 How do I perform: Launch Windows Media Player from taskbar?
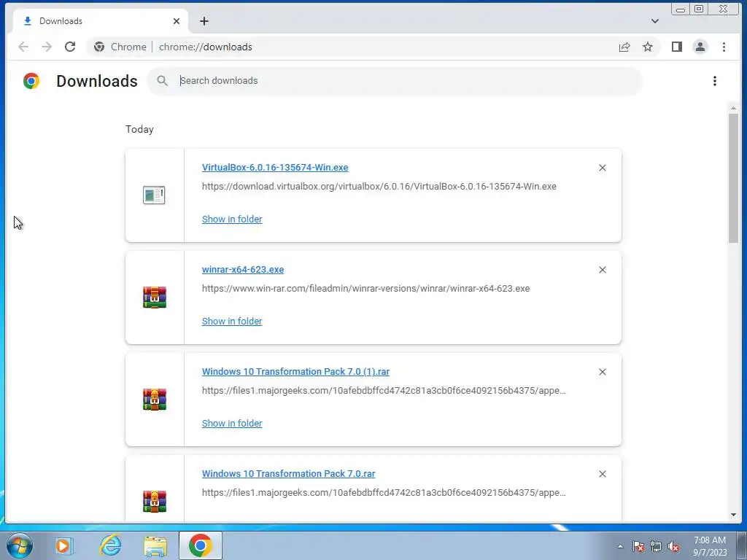pyautogui.click(x=63, y=545)
